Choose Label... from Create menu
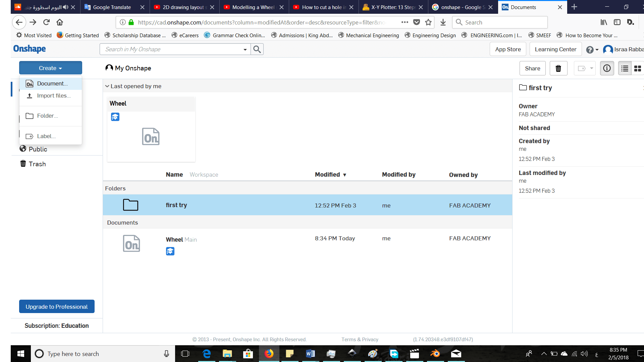This screenshot has width=644, height=362. (51, 136)
